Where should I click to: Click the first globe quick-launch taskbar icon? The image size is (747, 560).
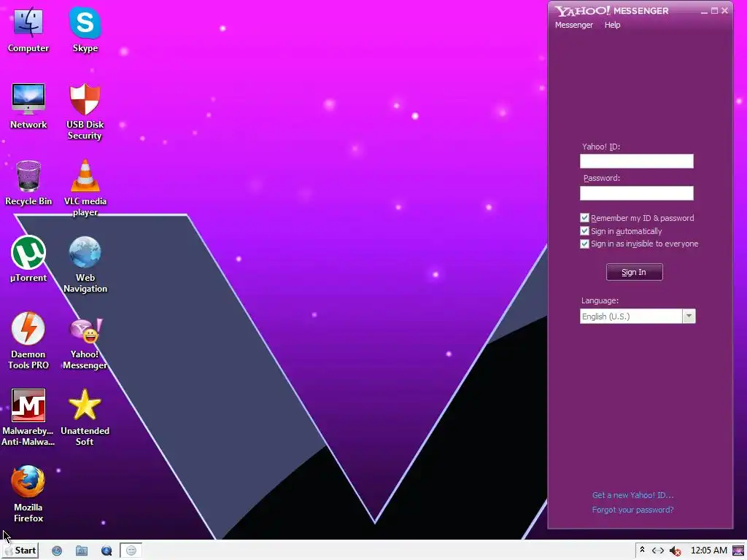click(x=57, y=551)
